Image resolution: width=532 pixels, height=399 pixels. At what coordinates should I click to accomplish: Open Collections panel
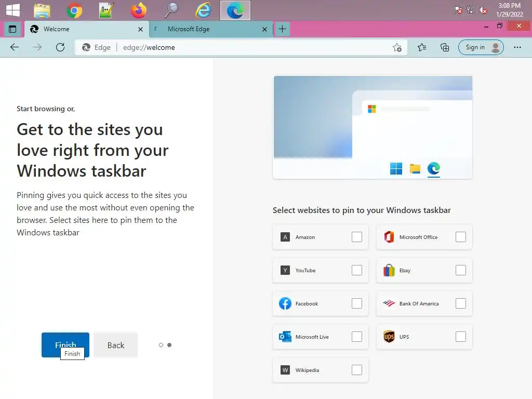(445, 47)
